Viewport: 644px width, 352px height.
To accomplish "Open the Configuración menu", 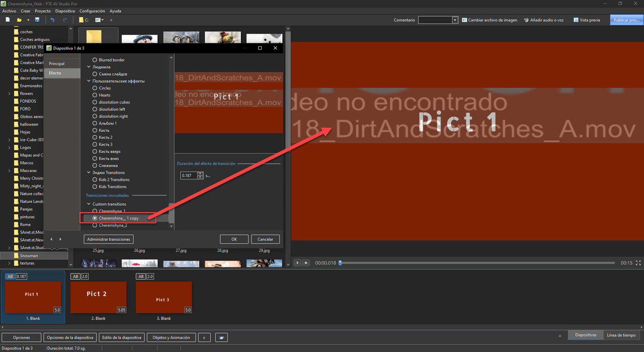I will (x=92, y=11).
